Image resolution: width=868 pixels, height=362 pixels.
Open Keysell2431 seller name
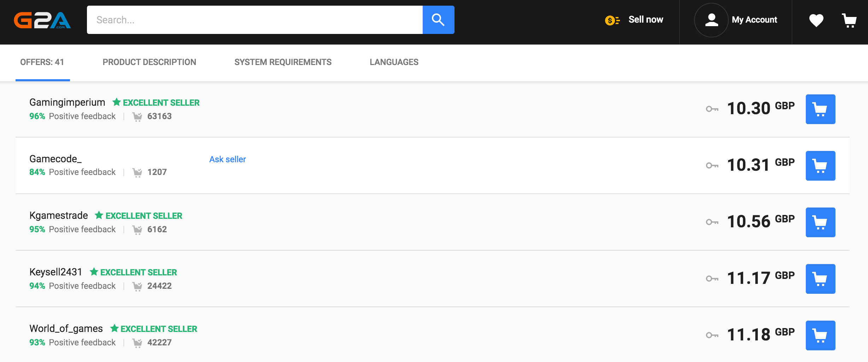click(56, 272)
